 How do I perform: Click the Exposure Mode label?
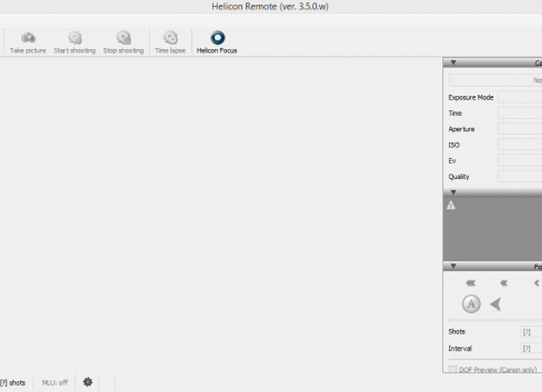[471, 97]
